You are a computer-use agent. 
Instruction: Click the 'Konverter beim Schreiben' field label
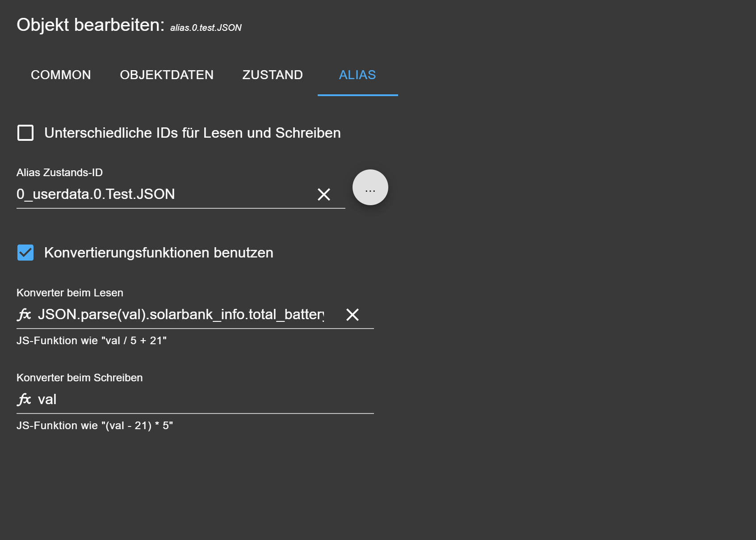[80, 378]
